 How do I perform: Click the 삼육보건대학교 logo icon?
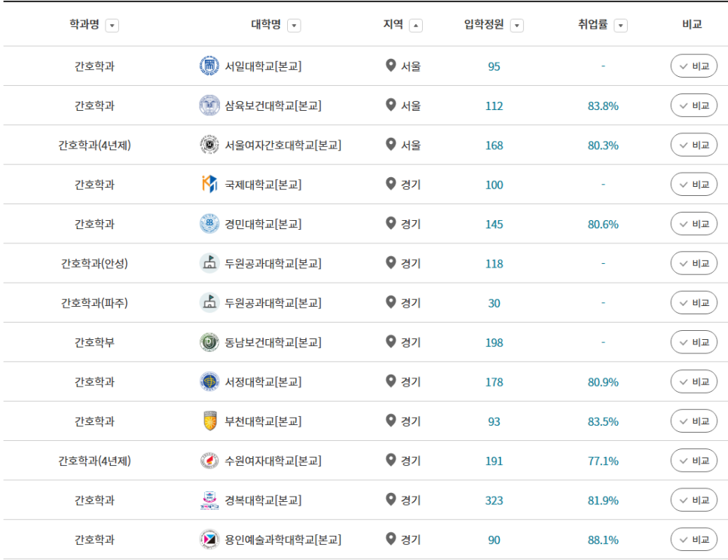click(x=210, y=106)
